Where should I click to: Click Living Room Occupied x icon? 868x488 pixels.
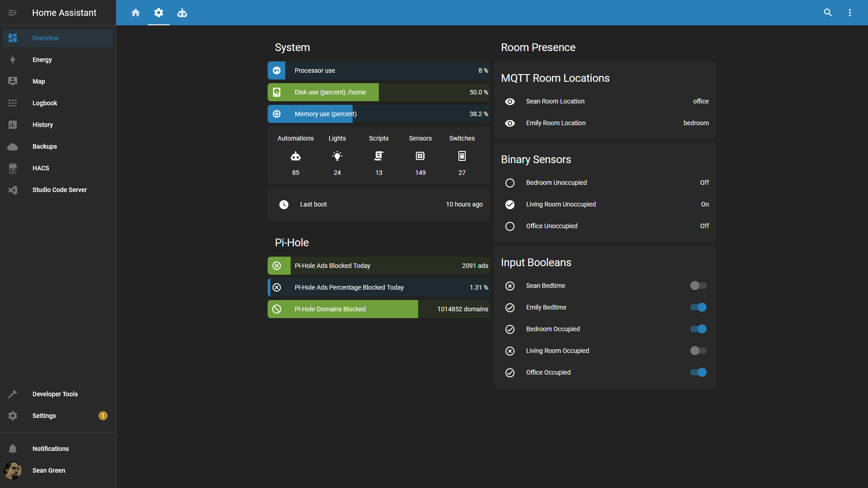click(510, 351)
